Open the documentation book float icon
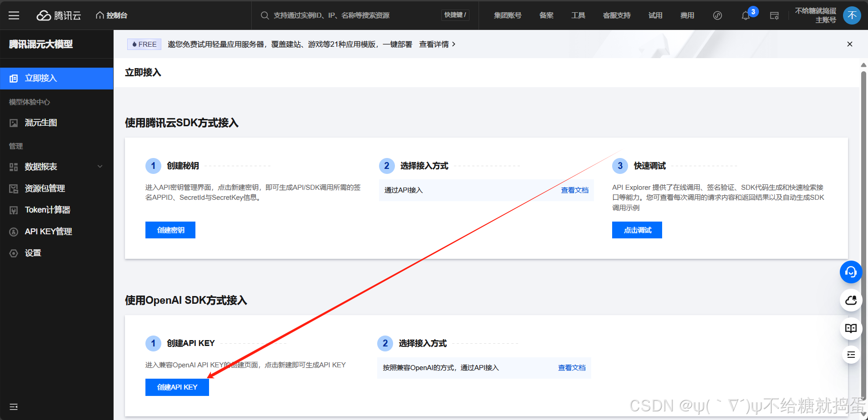 (851, 328)
